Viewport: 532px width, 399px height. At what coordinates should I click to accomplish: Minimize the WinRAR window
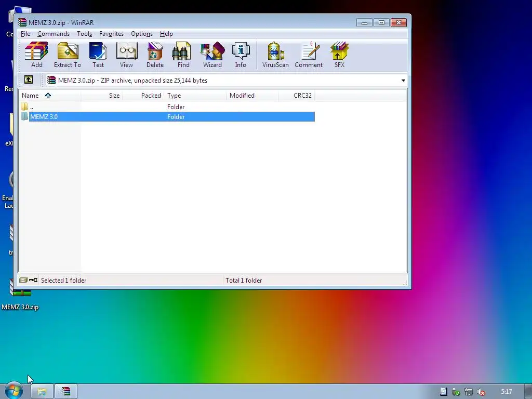(x=364, y=23)
